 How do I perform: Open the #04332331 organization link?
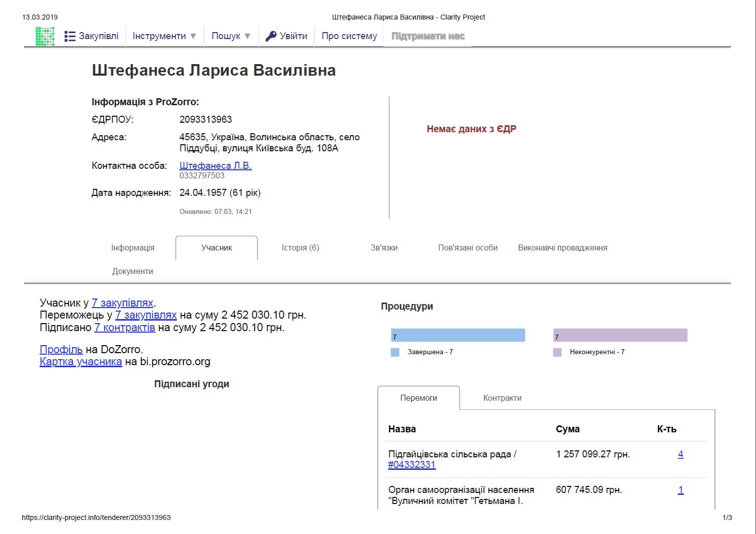[412, 465]
